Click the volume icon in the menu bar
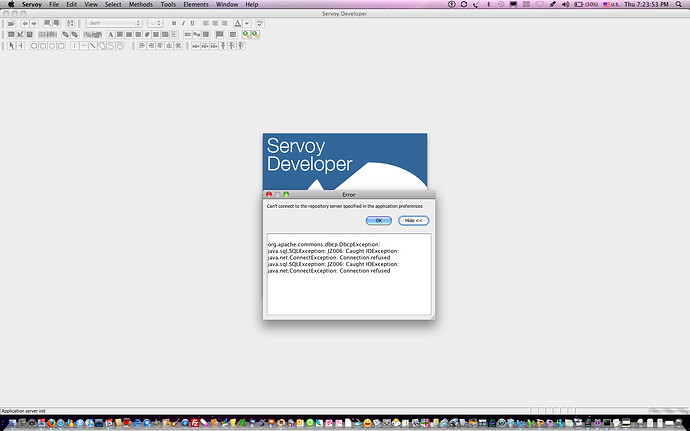The image size is (690, 431). click(565, 4)
